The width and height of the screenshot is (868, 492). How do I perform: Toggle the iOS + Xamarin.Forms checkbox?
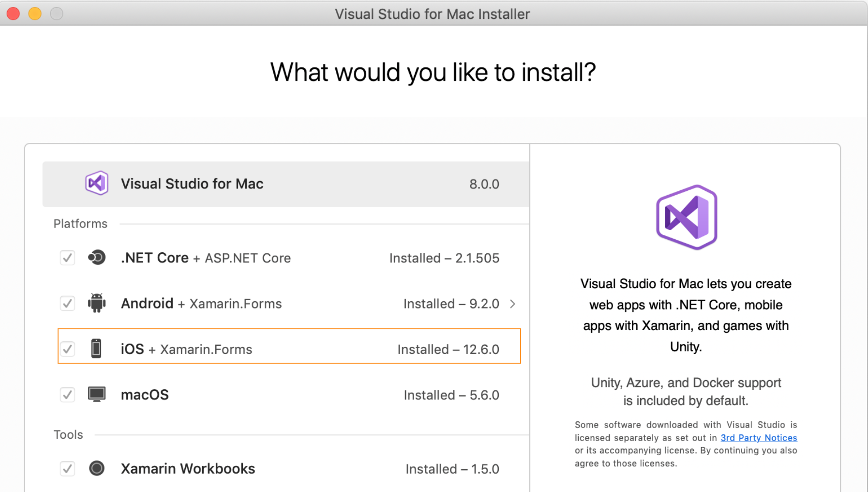pyautogui.click(x=67, y=349)
